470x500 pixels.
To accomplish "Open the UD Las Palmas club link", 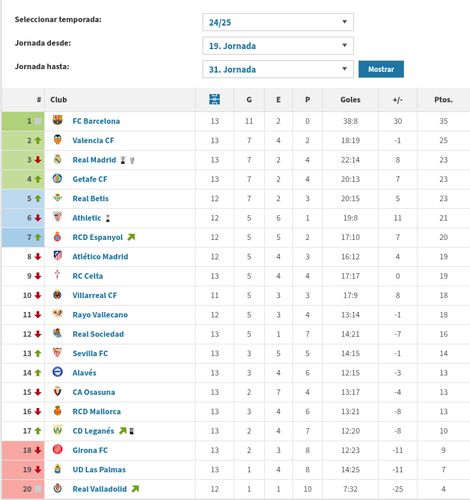I will pyautogui.click(x=99, y=470).
